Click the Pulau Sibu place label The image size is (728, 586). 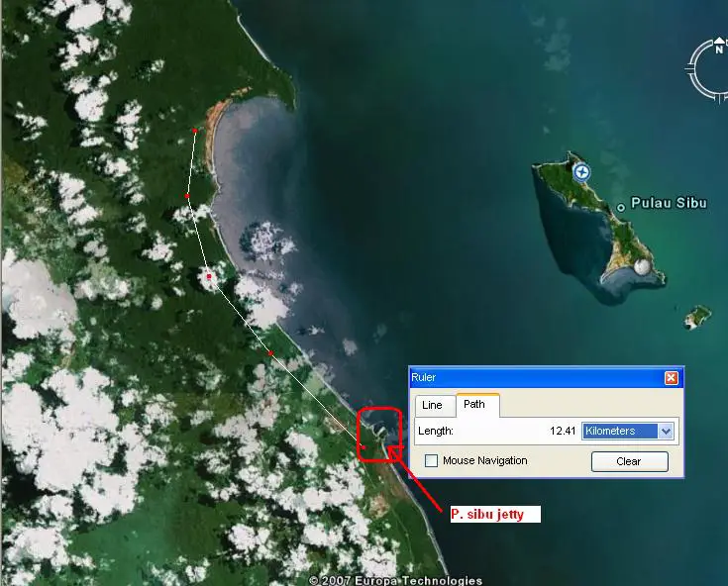[x=669, y=203]
